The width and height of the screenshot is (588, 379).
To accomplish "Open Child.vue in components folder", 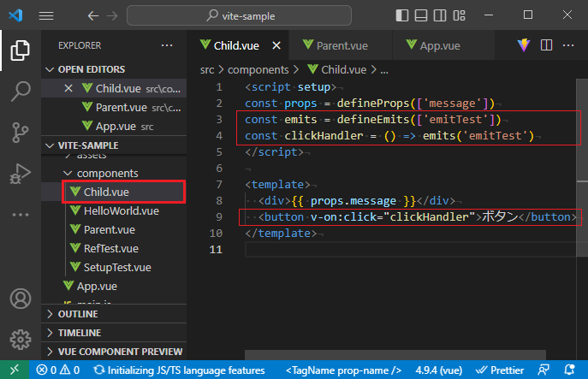I will (114, 192).
